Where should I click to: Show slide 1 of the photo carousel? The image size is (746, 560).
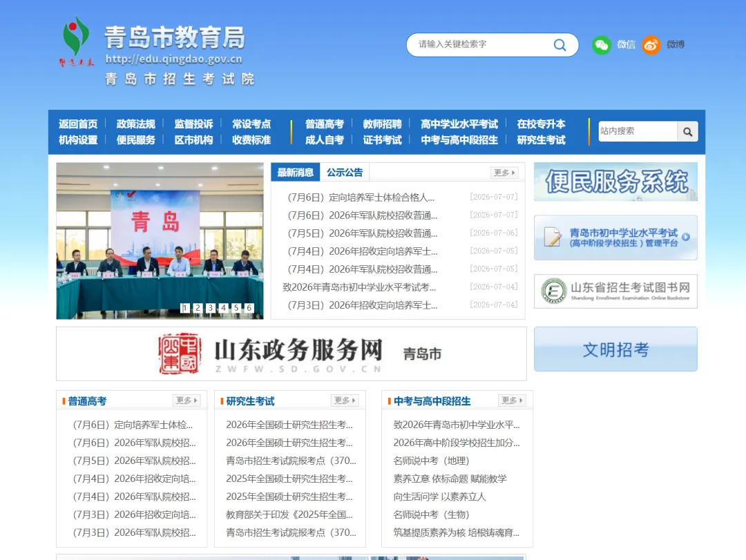185,308
